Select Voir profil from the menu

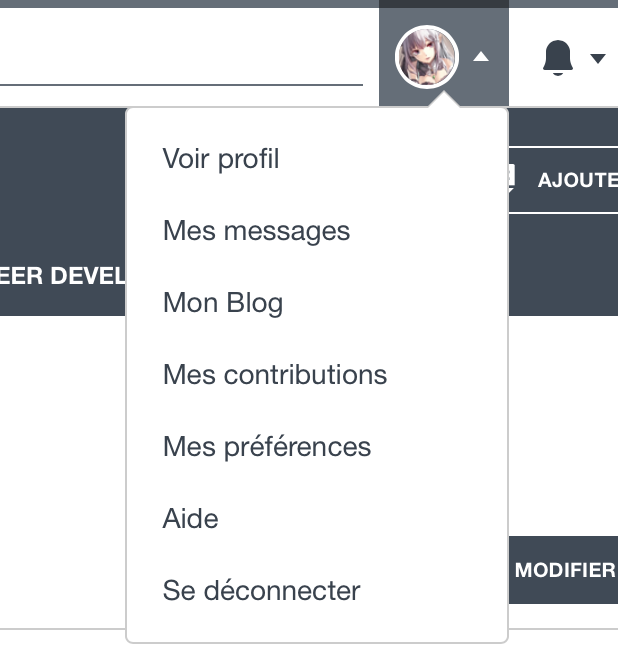pos(221,159)
